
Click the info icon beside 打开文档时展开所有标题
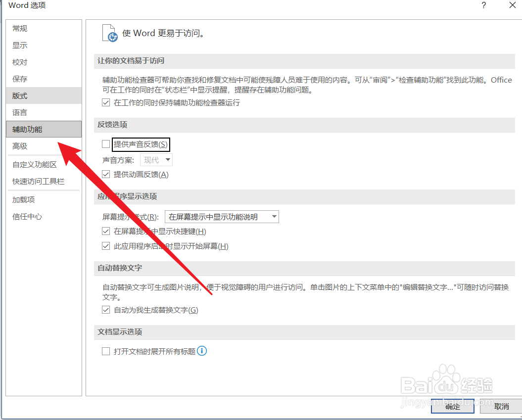coord(202,350)
